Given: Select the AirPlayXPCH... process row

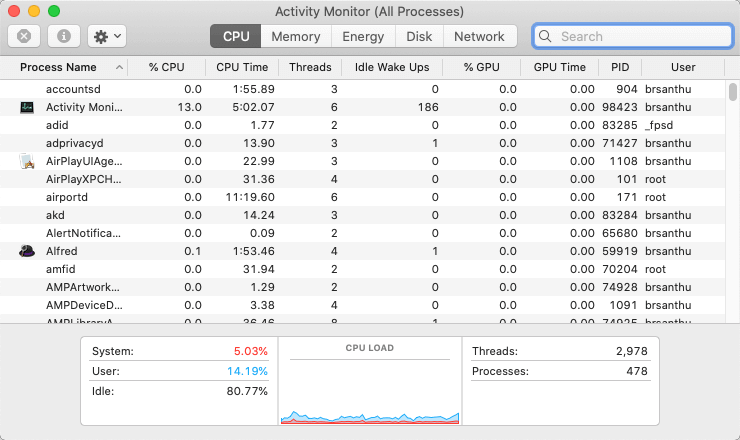Looking at the screenshot, I should (x=362, y=179).
